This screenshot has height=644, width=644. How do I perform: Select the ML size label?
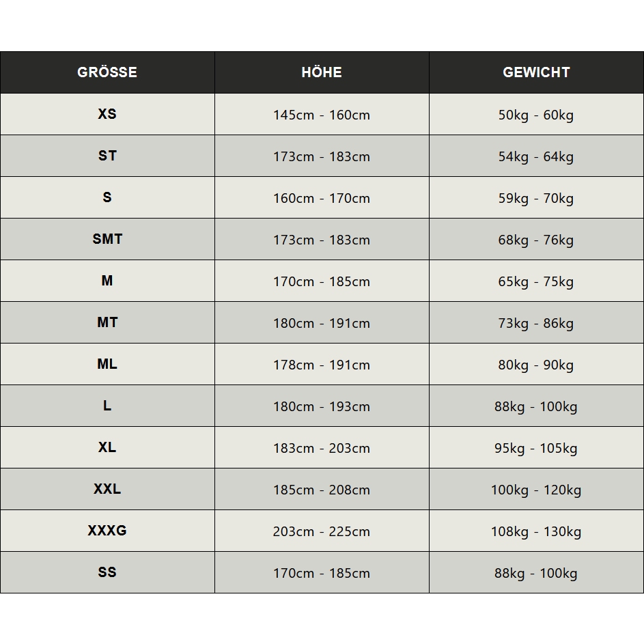(107, 364)
